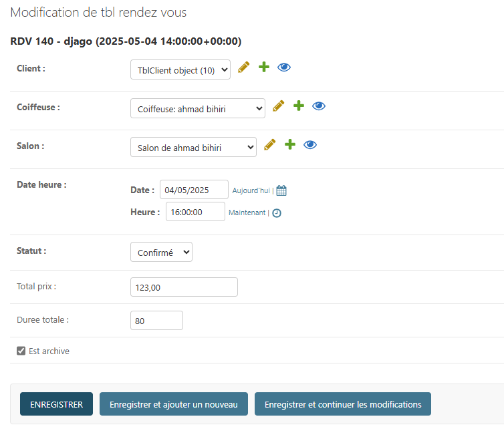
Task: Edit the selected Salon via pencil icon
Action: click(x=269, y=145)
